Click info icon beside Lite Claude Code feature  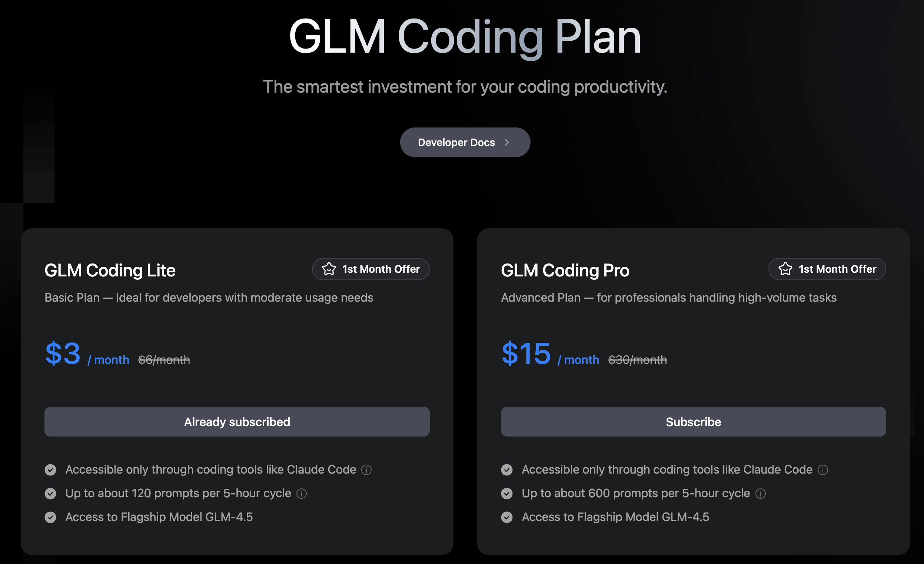[x=366, y=470]
